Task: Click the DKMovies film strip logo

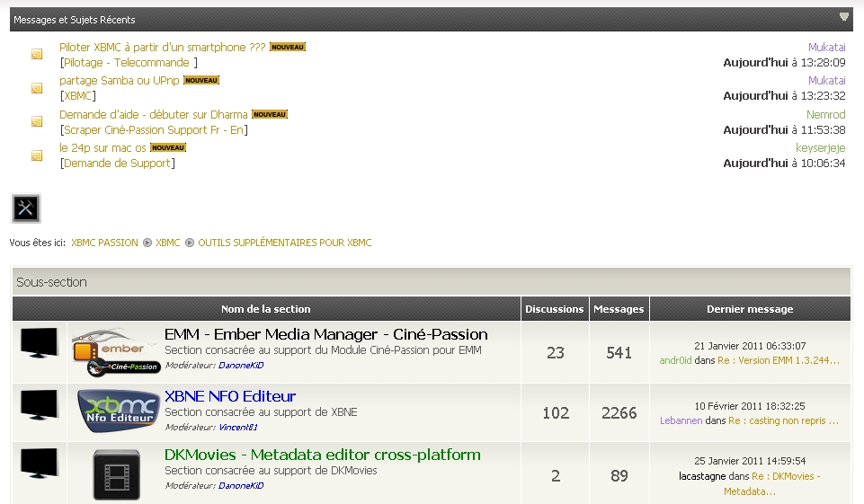Action: tap(116, 474)
